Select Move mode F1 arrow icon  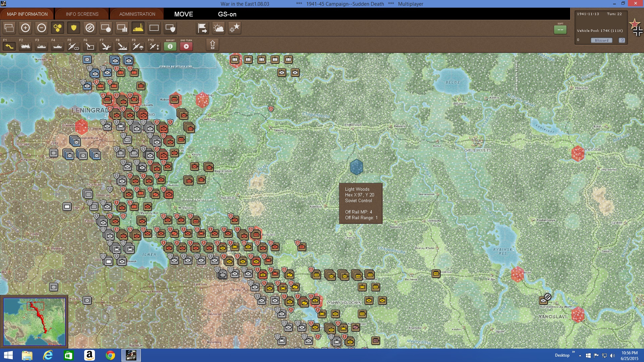9,46
